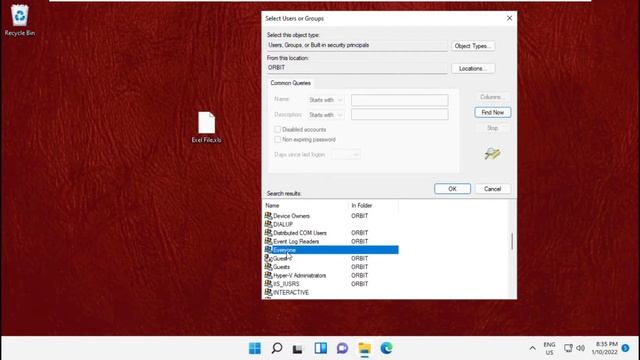Switch to the Common Queries tab
The image size is (640, 360).
click(290, 83)
